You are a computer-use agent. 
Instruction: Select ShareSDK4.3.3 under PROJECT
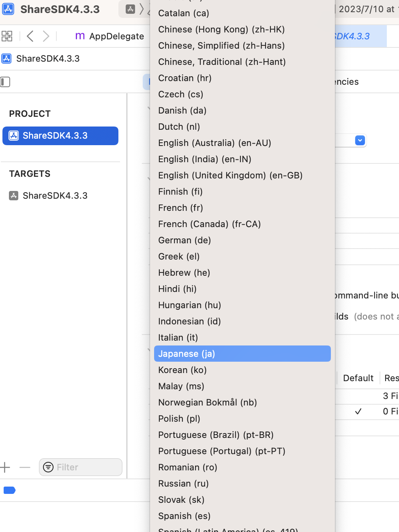click(x=60, y=136)
